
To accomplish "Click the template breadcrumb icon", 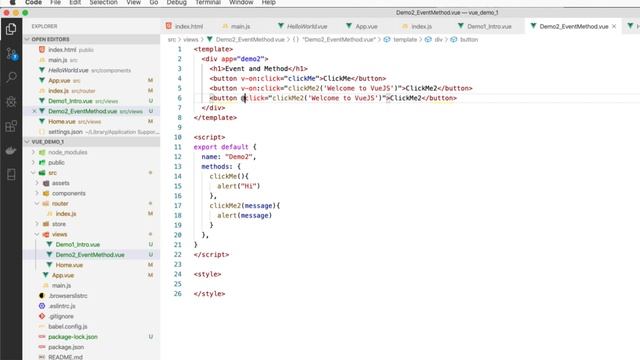I will click(x=387, y=40).
